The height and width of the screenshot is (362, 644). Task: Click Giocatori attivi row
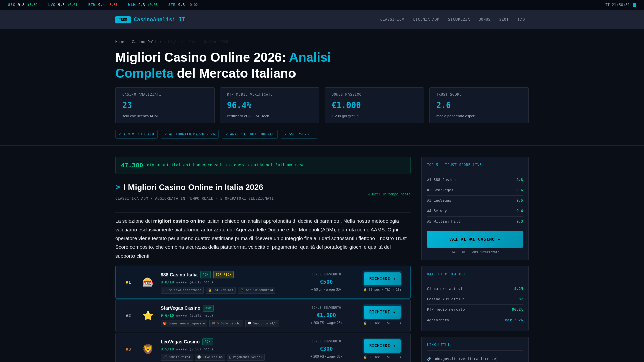coord(475,289)
